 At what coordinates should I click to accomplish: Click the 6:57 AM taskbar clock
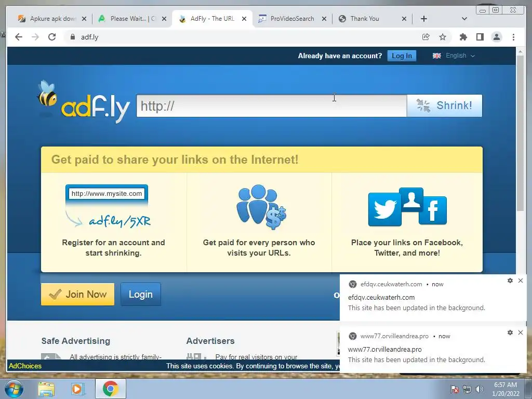point(506,389)
